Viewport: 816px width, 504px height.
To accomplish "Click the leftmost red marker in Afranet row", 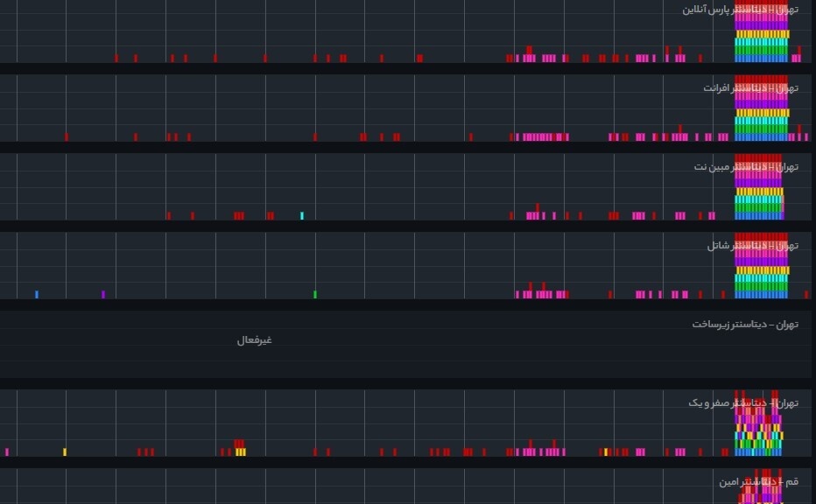I will 67,136.
